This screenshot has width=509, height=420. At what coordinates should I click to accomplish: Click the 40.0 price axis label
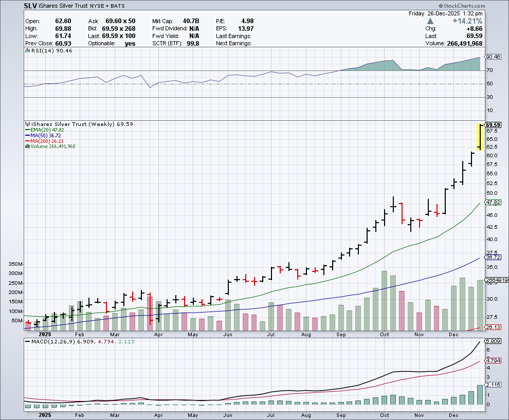pos(492,240)
